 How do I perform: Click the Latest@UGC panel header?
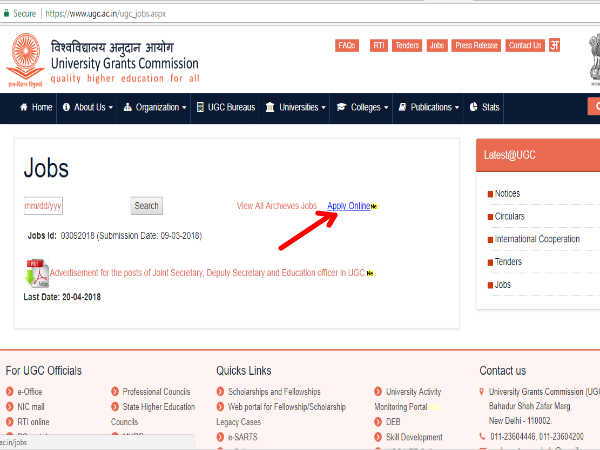tap(538, 155)
